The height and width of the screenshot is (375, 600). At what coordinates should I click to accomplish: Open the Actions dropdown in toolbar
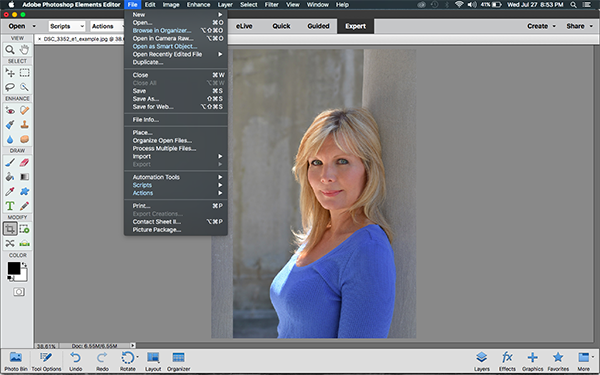108,26
